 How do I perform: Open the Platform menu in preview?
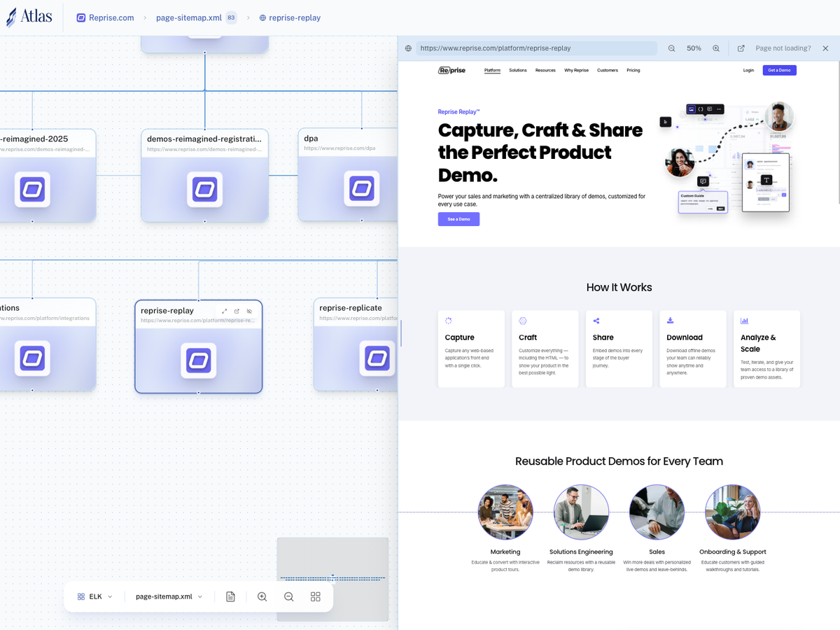(492, 70)
